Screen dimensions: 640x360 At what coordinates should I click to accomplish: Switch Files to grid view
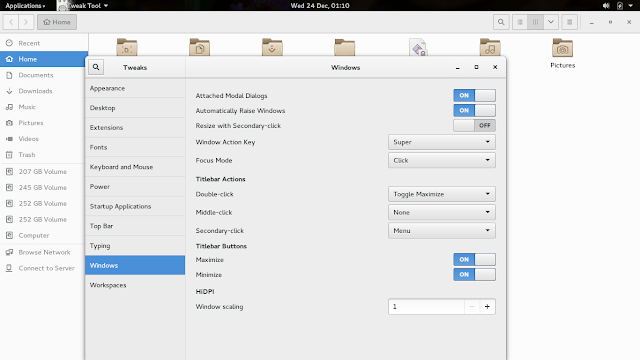pos(535,22)
